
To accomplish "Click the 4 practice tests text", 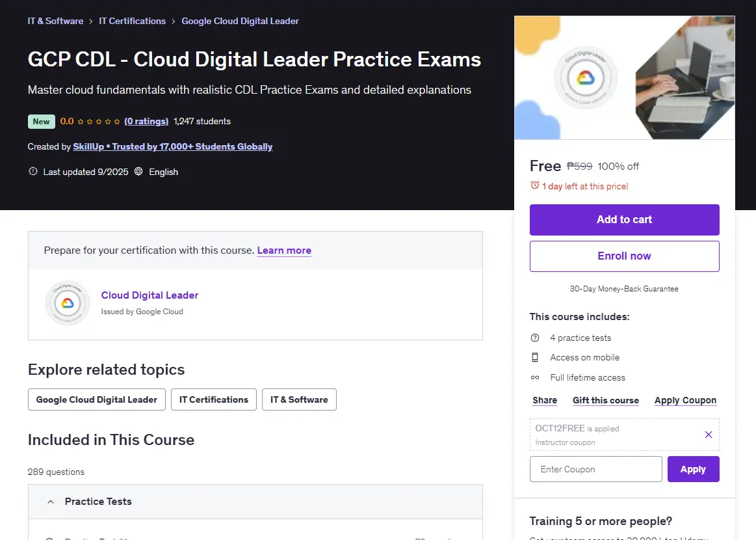I will coord(580,338).
